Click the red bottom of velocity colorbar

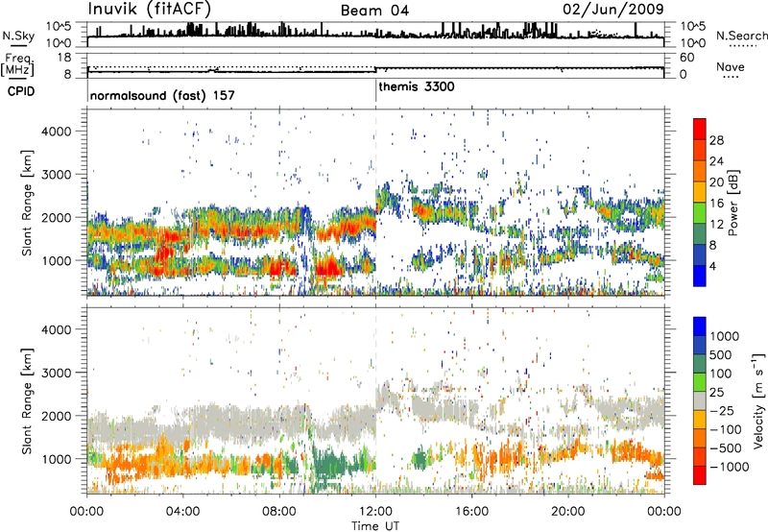coord(700,475)
